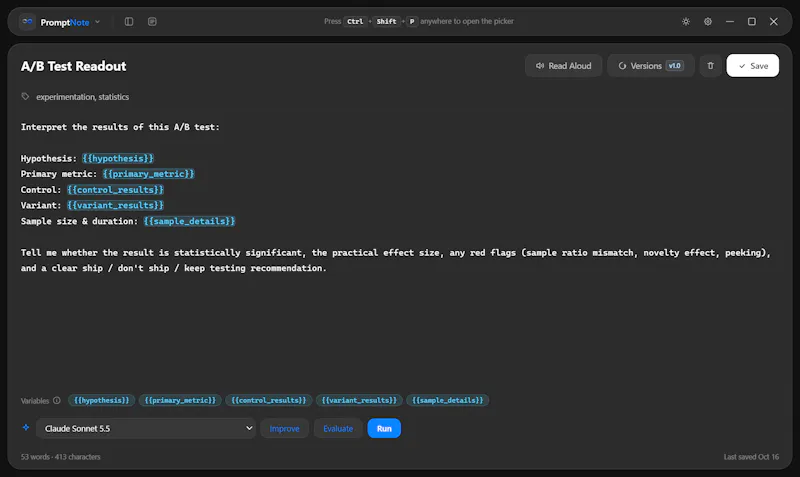Switch theme with the sun icon
Image resolution: width=800 pixels, height=477 pixels.
(686, 21)
